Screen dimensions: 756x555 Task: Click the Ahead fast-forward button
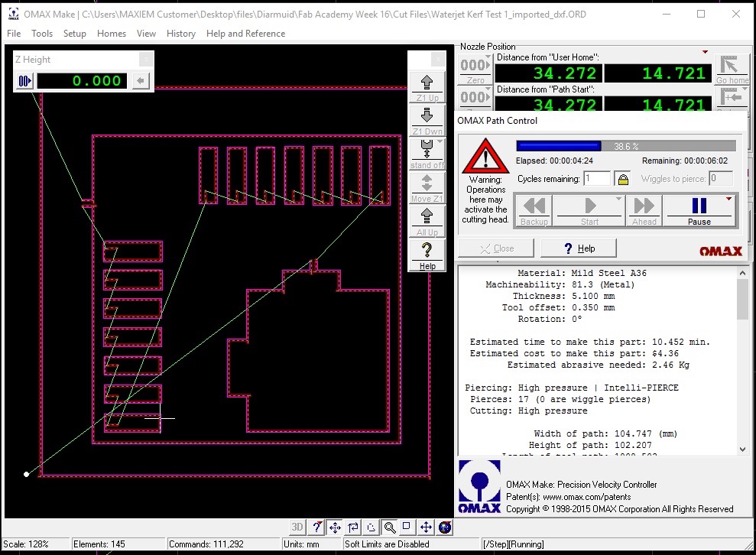click(x=644, y=210)
